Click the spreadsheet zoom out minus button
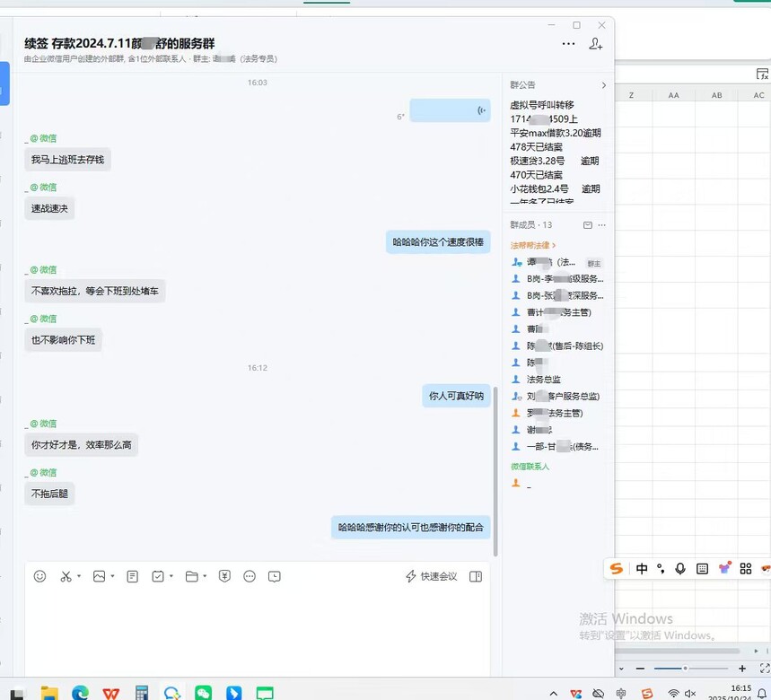The image size is (771, 700). (x=640, y=669)
